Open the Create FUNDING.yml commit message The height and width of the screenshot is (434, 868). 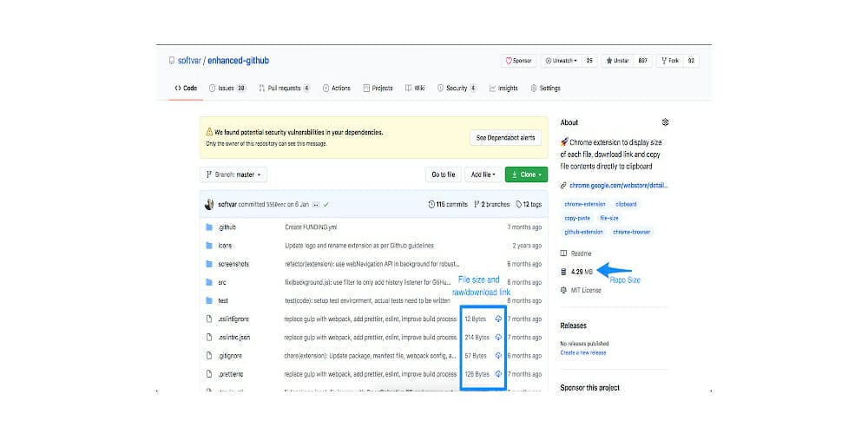tap(309, 227)
